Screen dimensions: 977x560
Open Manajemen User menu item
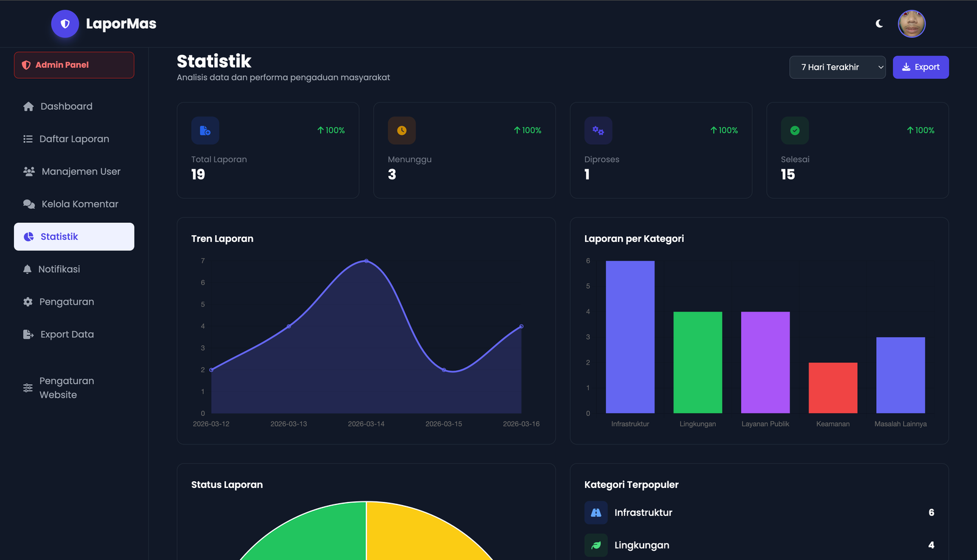[74, 172]
